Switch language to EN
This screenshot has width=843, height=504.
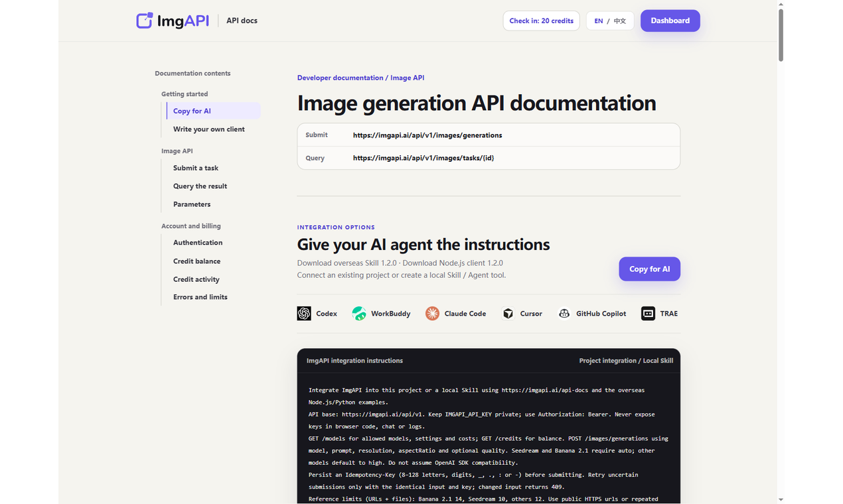point(598,21)
